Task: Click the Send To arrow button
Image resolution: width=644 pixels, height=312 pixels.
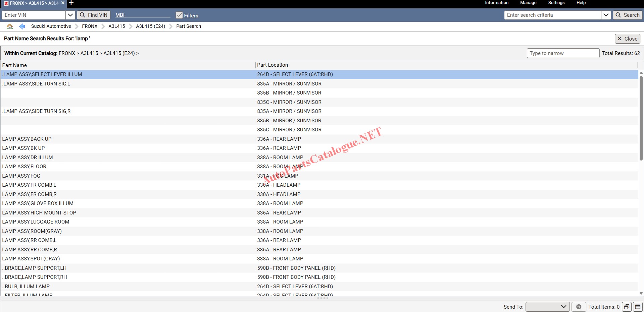Action: [579, 307]
